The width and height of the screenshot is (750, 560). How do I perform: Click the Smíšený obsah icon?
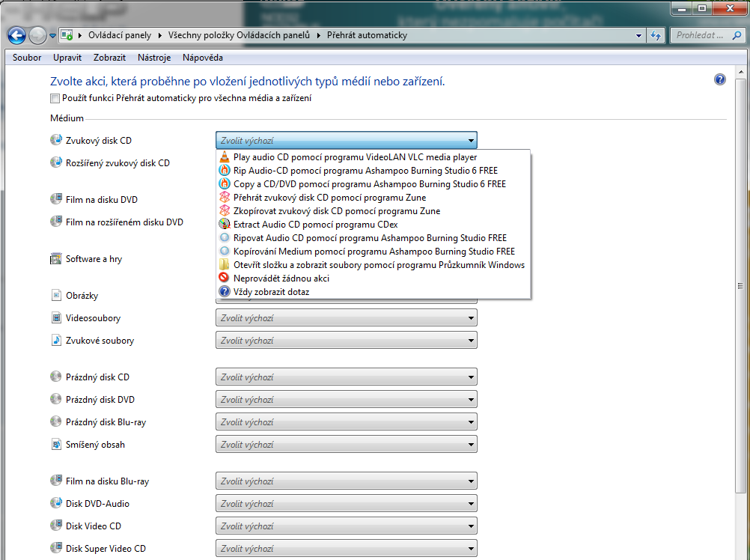(x=56, y=444)
